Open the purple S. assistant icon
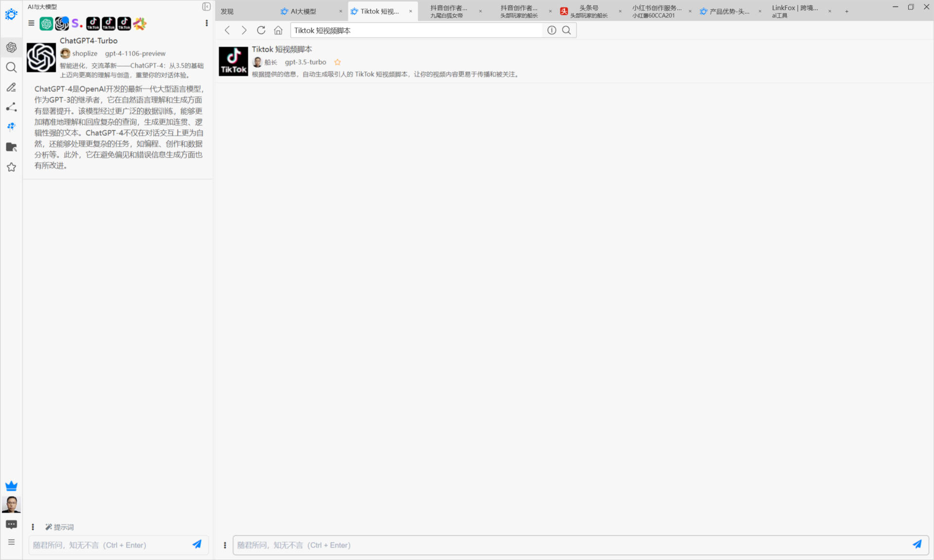This screenshot has height=560, width=934. click(77, 23)
